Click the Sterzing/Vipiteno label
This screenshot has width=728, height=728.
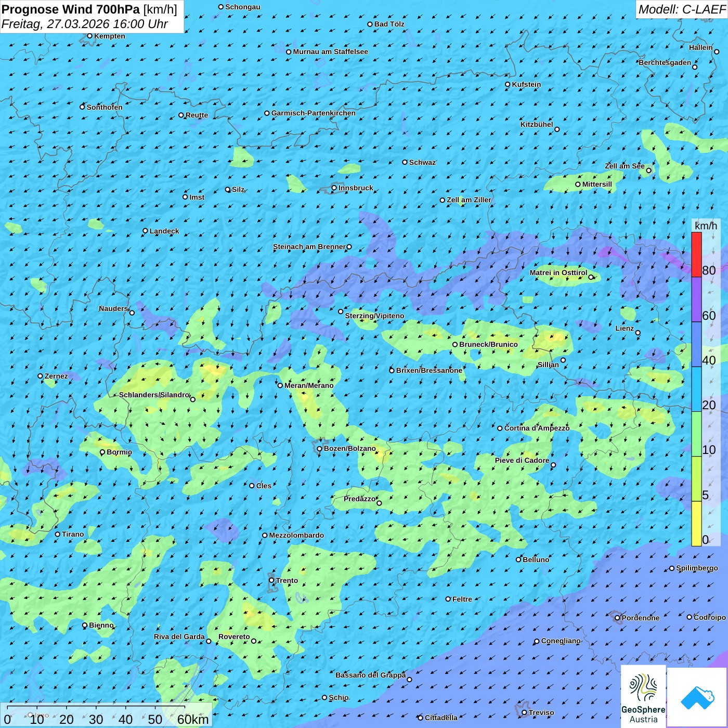coord(374,316)
